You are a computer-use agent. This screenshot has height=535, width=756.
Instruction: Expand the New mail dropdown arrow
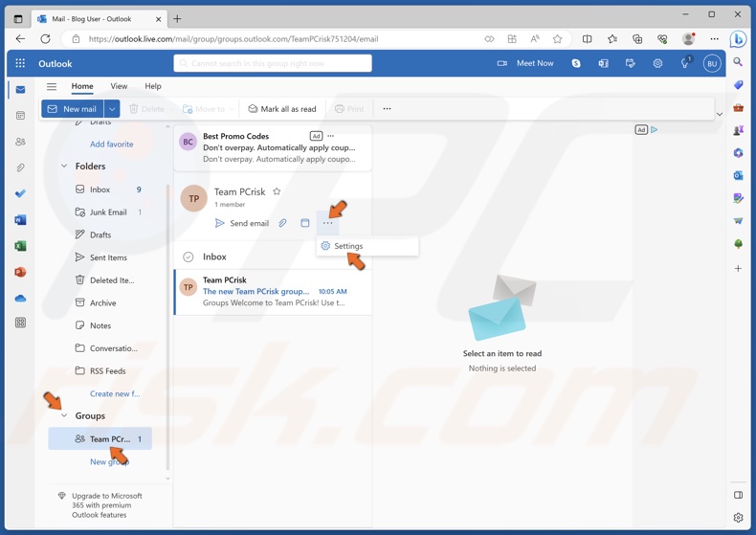click(112, 109)
